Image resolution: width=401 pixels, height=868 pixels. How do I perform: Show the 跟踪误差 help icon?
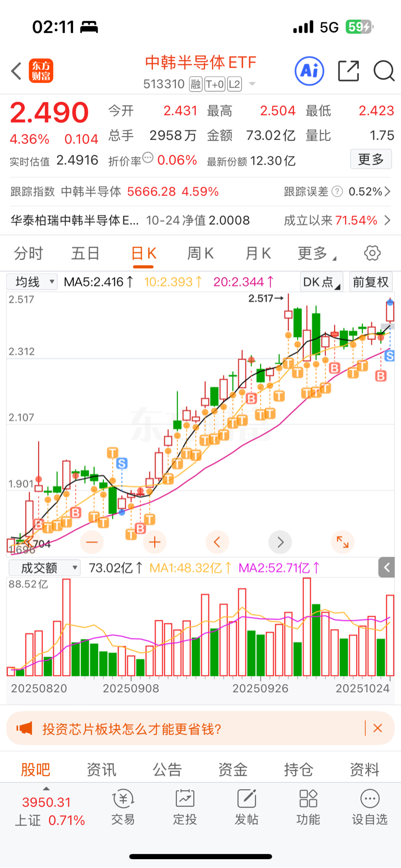[337, 192]
